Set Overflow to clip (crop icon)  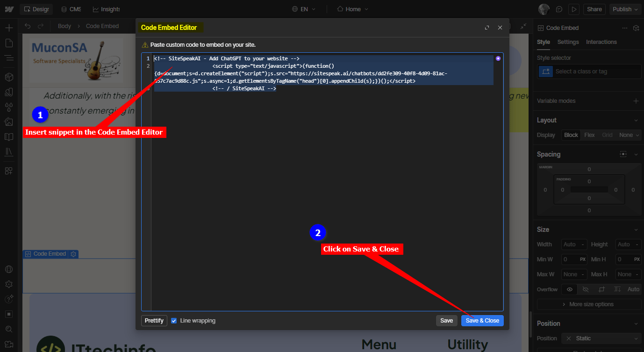(601, 289)
